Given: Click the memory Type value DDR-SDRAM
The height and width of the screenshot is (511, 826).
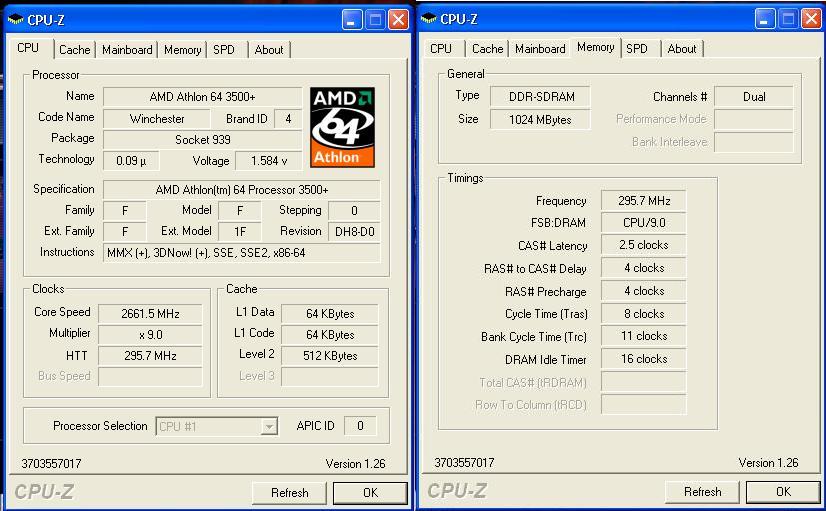Looking at the screenshot, I should [540, 97].
